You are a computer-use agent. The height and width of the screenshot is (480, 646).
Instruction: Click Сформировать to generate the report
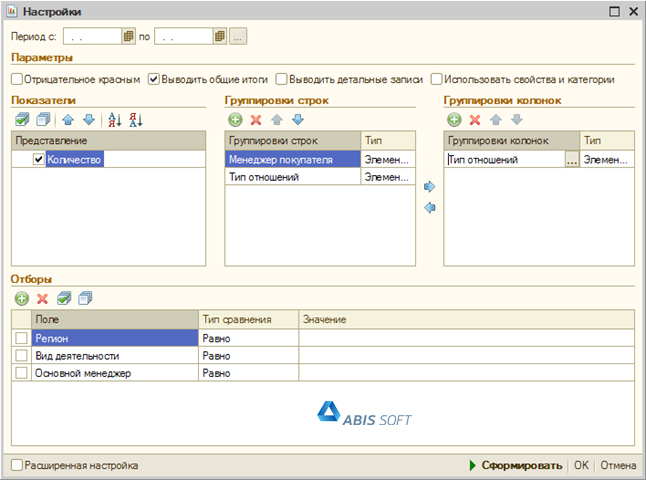point(516,465)
